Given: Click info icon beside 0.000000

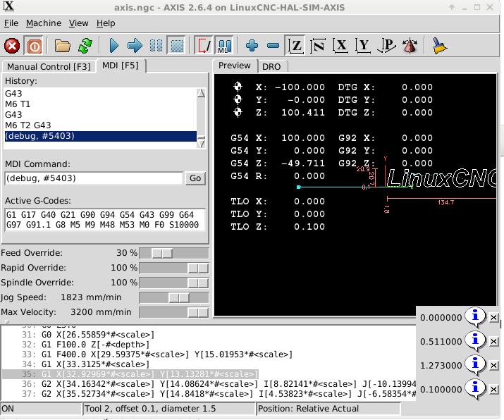Looking at the screenshot, I should click(x=475, y=317).
